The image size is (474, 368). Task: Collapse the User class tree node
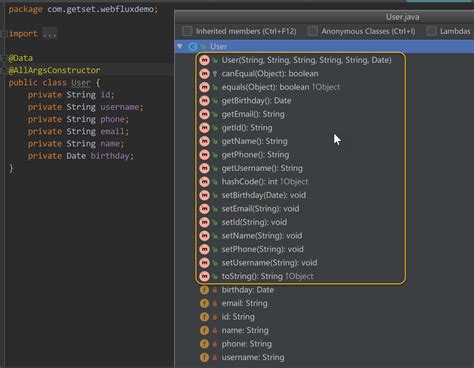(x=180, y=46)
